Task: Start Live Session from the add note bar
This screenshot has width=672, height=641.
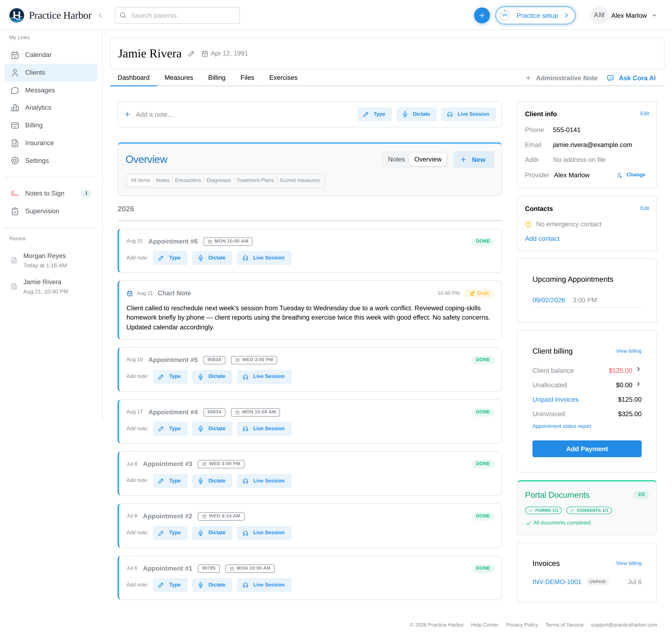Action: point(468,114)
